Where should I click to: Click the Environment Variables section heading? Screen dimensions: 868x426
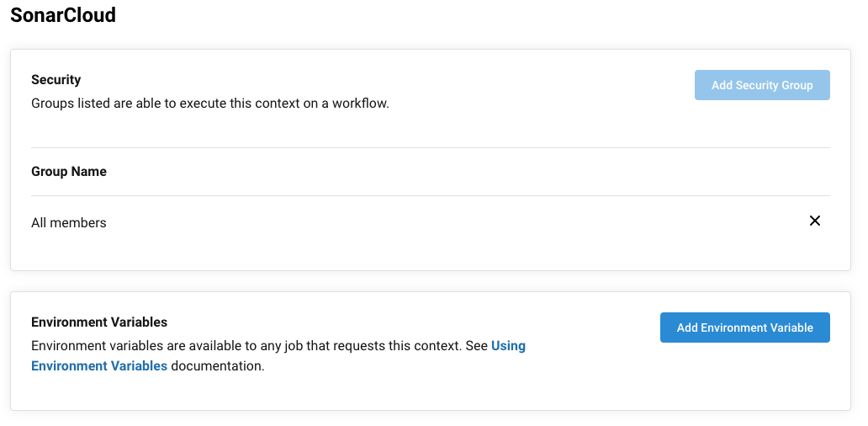(x=99, y=322)
